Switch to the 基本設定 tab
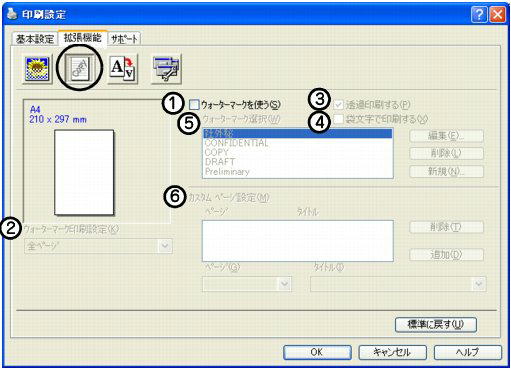The width and height of the screenshot is (511, 369). [x=35, y=39]
